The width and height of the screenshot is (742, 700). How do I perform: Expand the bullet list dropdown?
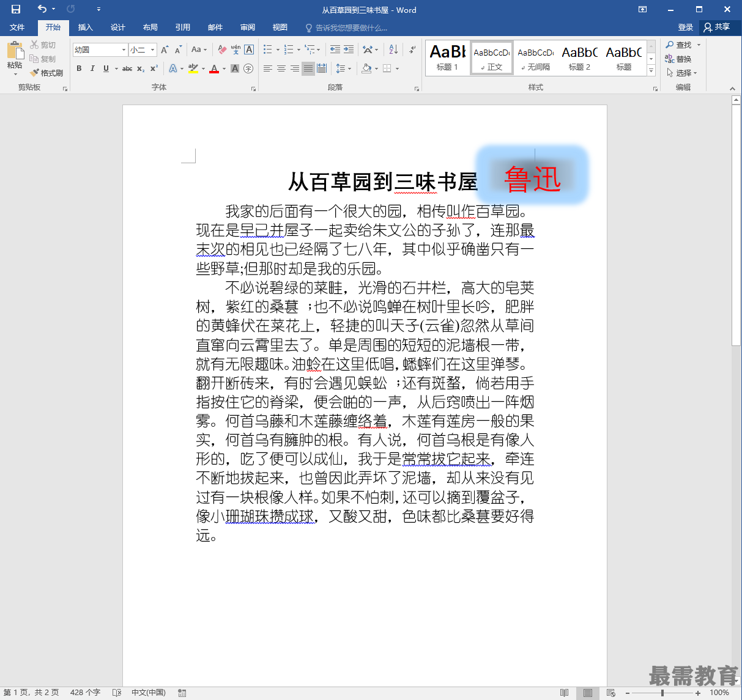point(278,50)
